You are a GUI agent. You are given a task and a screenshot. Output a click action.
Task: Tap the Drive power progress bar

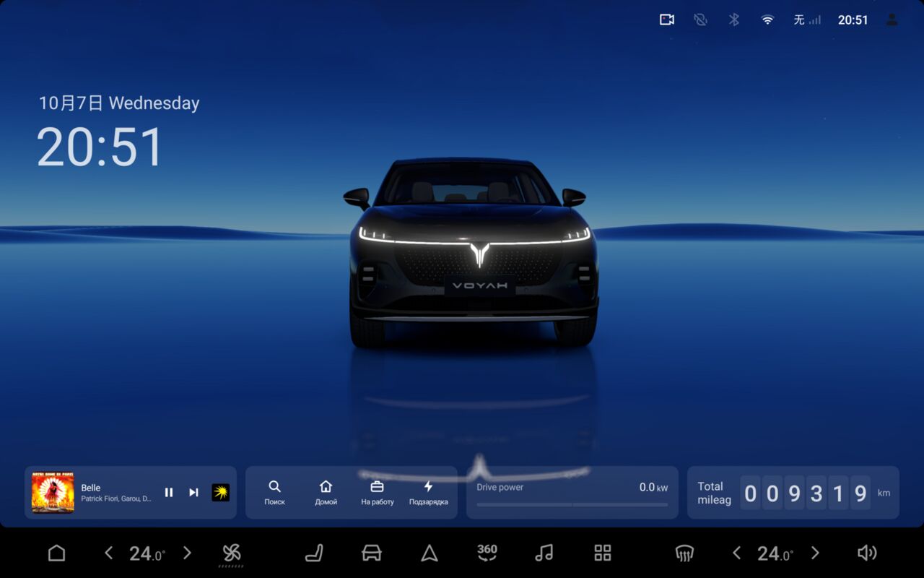click(x=572, y=504)
